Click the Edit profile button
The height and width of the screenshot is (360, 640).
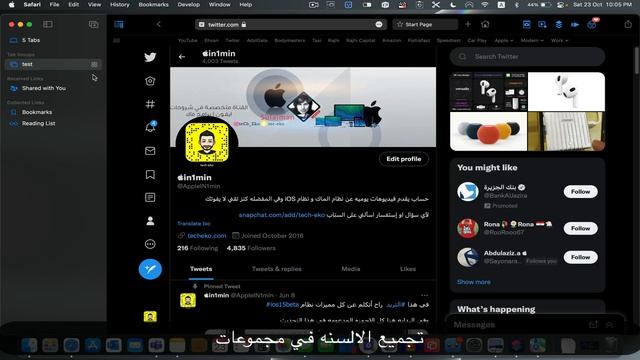coord(404,159)
